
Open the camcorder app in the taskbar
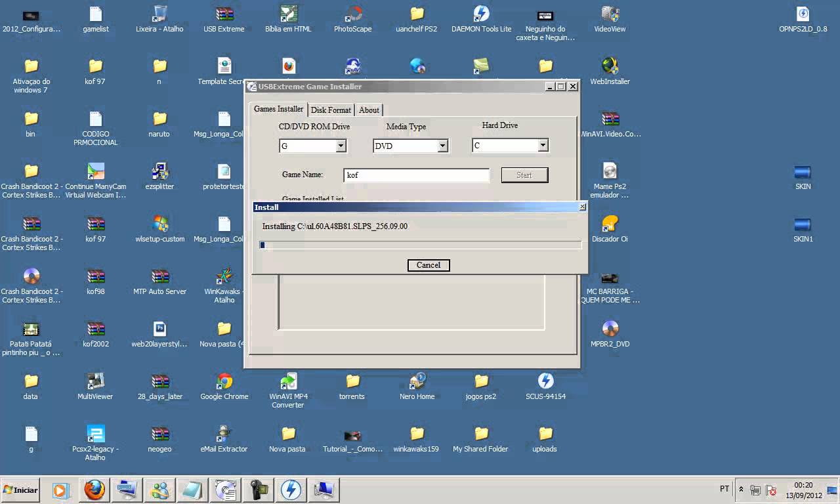258,490
